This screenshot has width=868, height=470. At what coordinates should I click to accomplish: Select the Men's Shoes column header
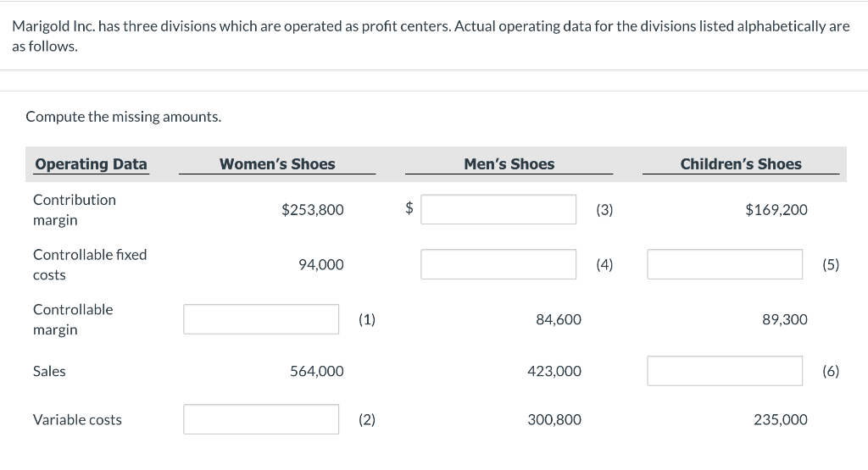pyautogui.click(x=509, y=164)
